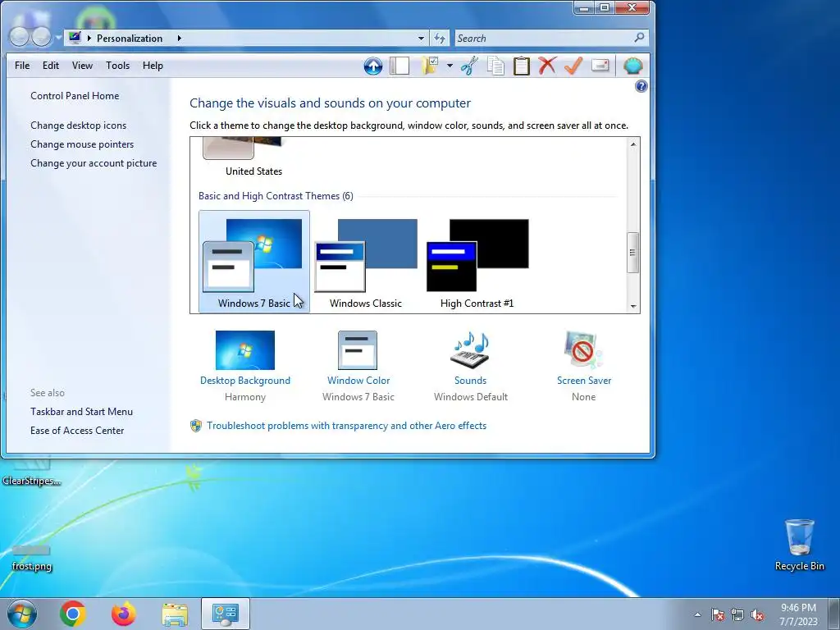Open the recent pages dropdown arrow
840x630 pixels.
(58, 38)
